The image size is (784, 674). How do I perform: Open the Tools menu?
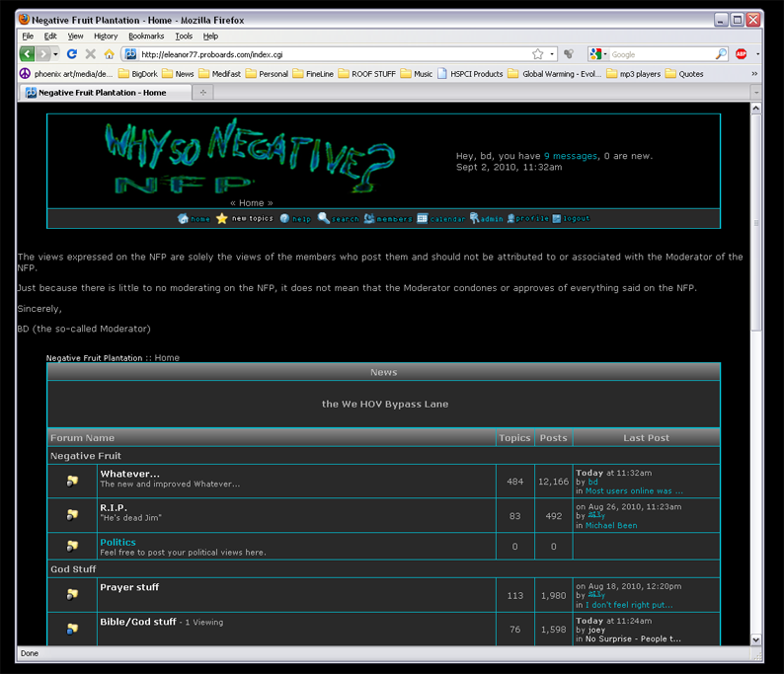coord(184,36)
